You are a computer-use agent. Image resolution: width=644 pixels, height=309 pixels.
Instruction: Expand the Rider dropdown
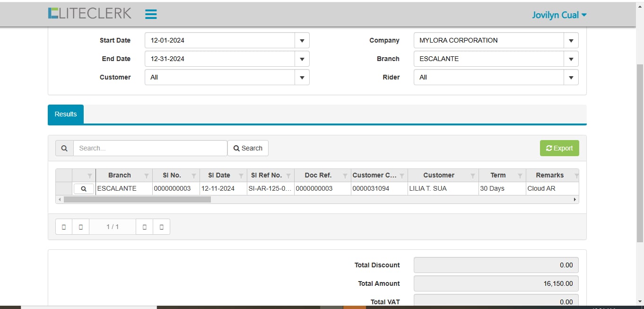pyautogui.click(x=571, y=78)
